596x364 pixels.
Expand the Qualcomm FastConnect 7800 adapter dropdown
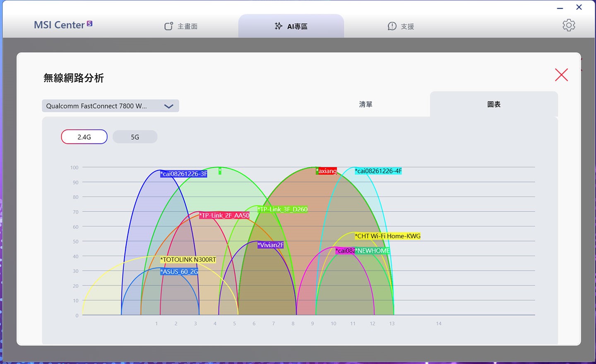[x=111, y=106]
